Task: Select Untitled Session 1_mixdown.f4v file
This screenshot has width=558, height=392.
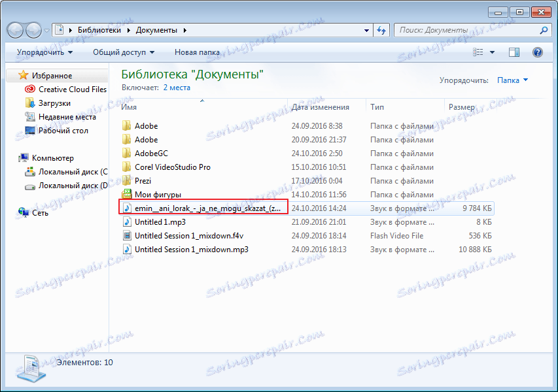Action: 189,236
